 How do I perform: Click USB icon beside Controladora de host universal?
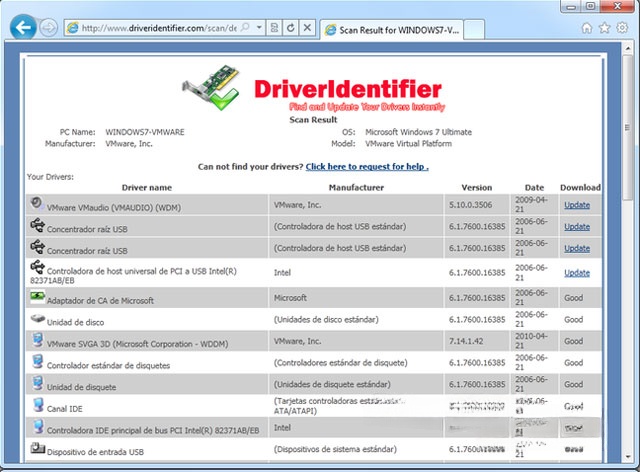pos(37,267)
